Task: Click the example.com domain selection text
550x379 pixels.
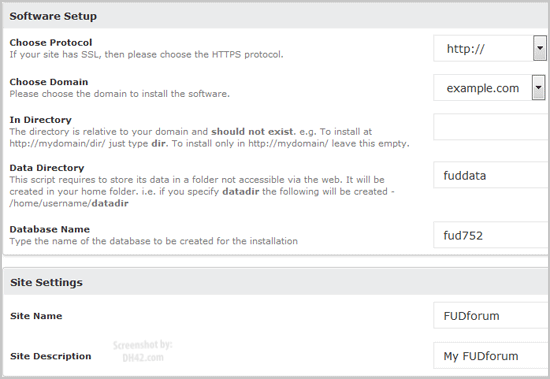Action: pos(483,88)
